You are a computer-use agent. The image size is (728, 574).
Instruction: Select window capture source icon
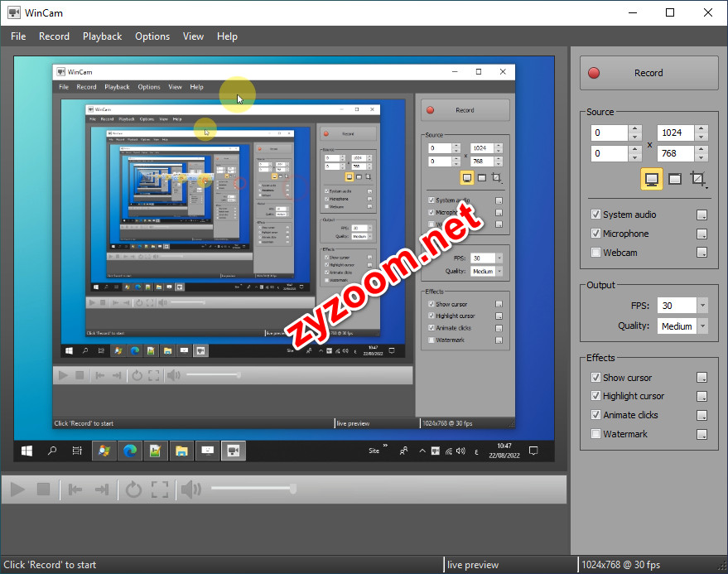click(x=675, y=179)
